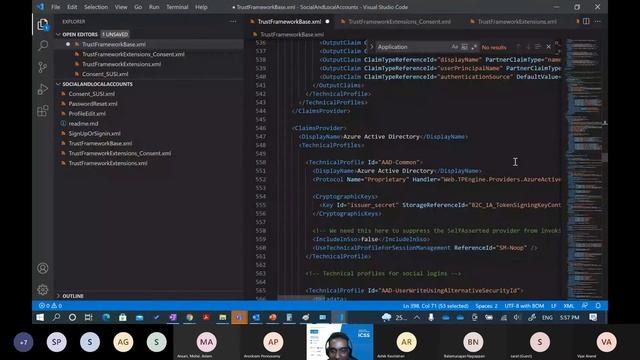Click Windows Start button
The image size is (640, 360).
coord(40,317)
